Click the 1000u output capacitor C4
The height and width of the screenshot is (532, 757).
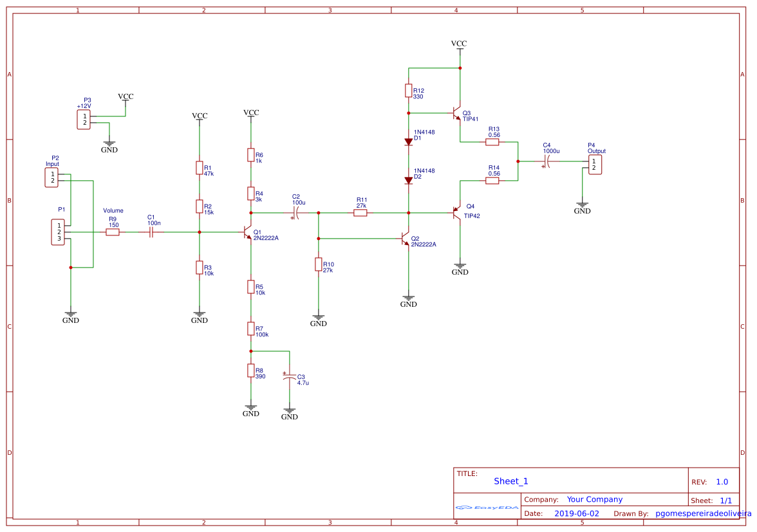click(545, 161)
